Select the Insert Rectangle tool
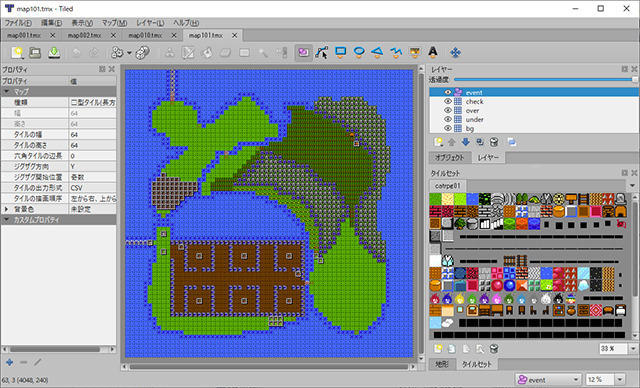640x388 pixels. (340, 52)
